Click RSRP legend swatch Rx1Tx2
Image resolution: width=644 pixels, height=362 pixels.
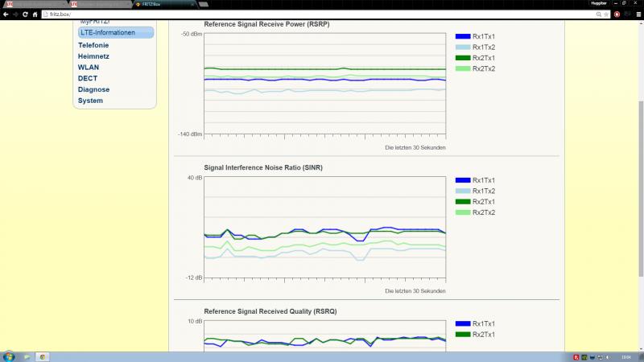pos(463,47)
